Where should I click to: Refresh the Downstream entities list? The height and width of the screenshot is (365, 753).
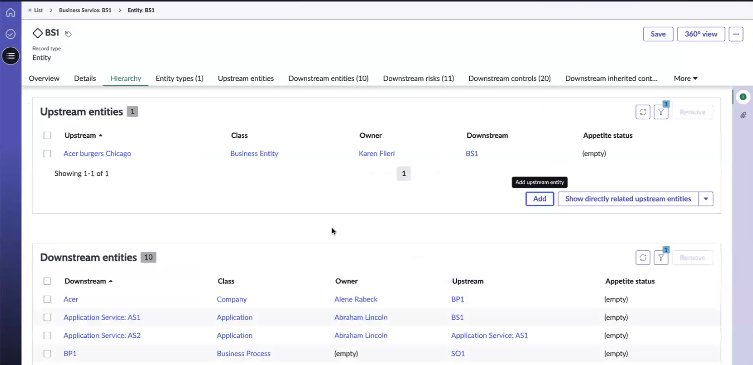[643, 257]
